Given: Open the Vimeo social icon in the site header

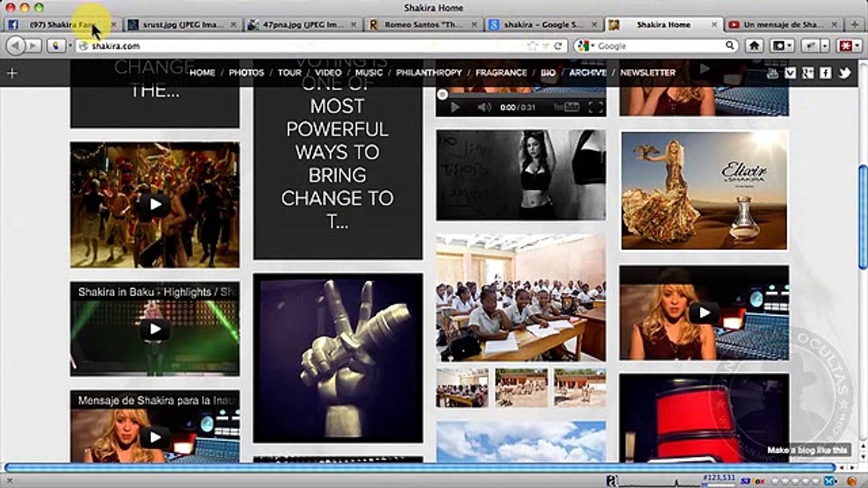Looking at the screenshot, I should tap(790, 73).
